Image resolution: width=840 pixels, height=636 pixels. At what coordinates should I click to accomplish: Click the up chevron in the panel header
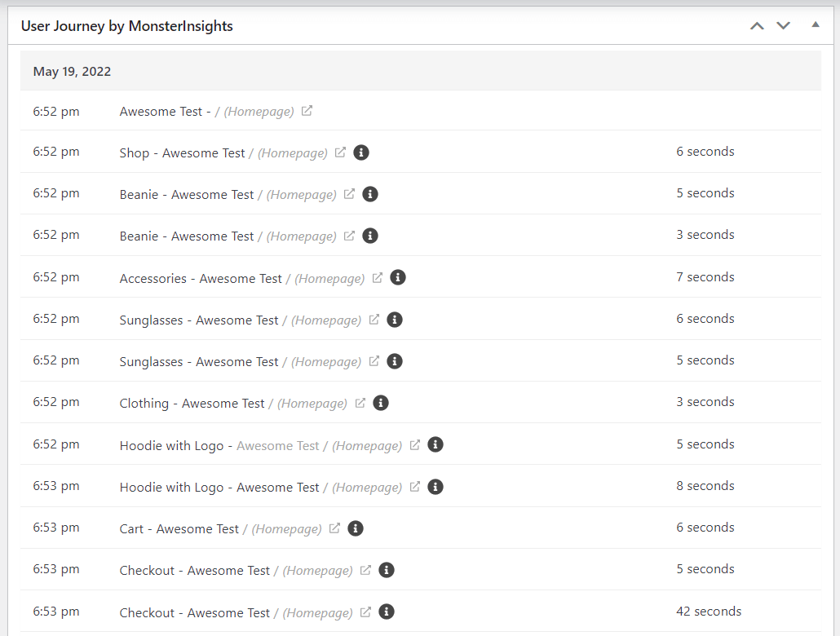[x=756, y=25]
